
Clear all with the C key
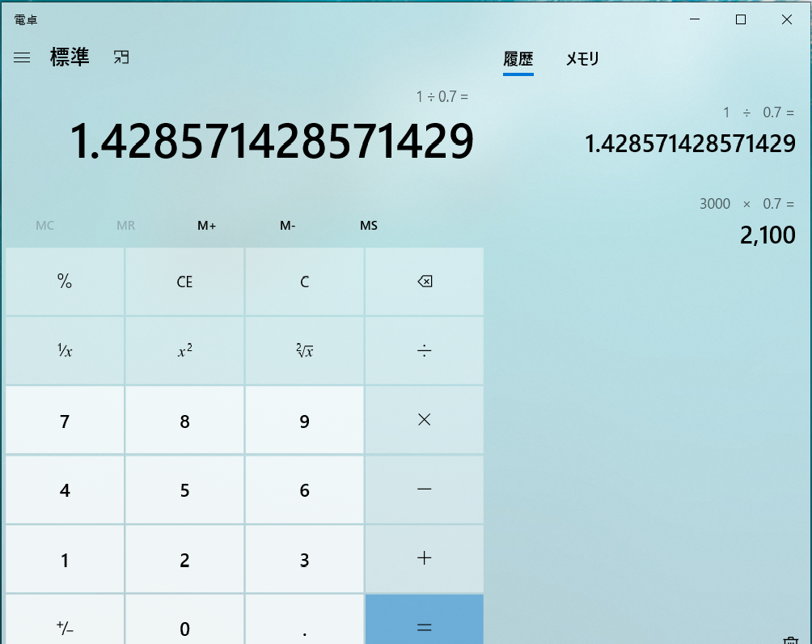click(x=304, y=282)
